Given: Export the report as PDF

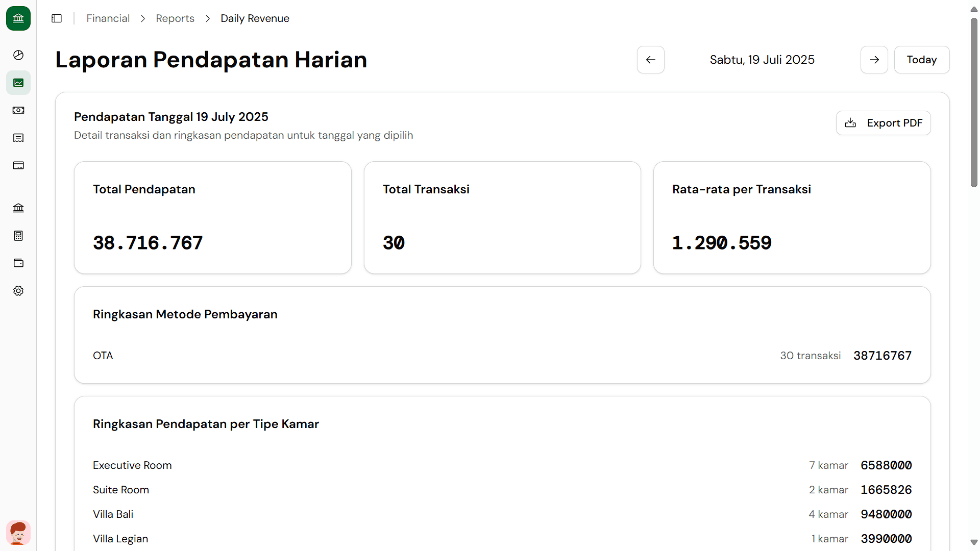Looking at the screenshot, I should pos(883,122).
